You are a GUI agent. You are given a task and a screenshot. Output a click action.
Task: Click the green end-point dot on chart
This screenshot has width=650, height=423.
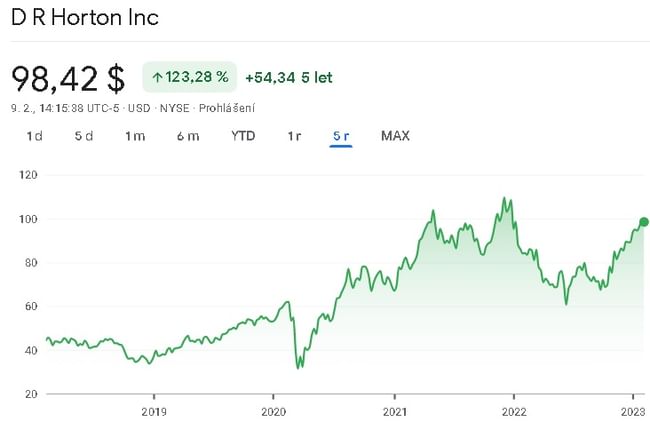click(x=643, y=222)
